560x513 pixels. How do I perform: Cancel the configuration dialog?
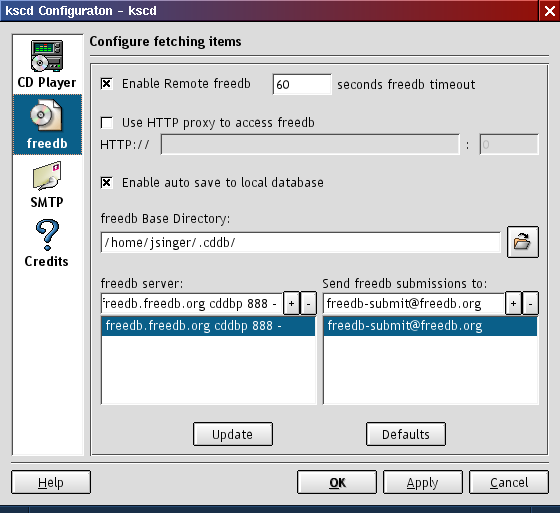pyautogui.click(x=509, y=482)
